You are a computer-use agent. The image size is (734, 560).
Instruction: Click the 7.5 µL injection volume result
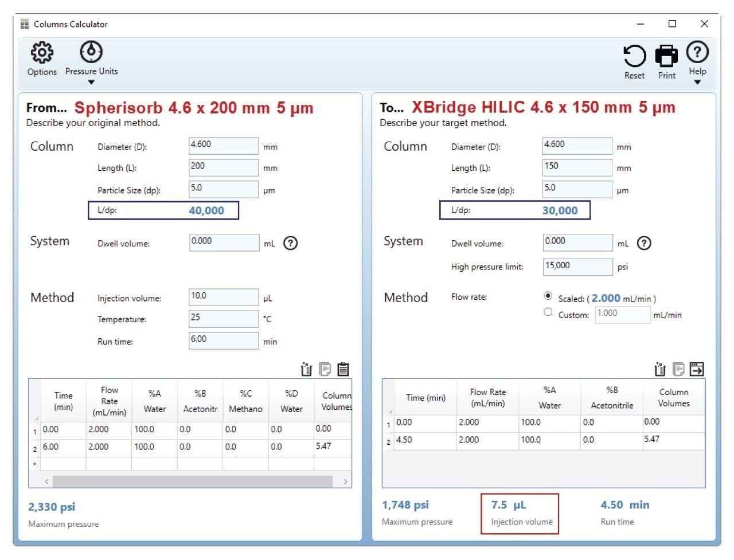(508, 505)
